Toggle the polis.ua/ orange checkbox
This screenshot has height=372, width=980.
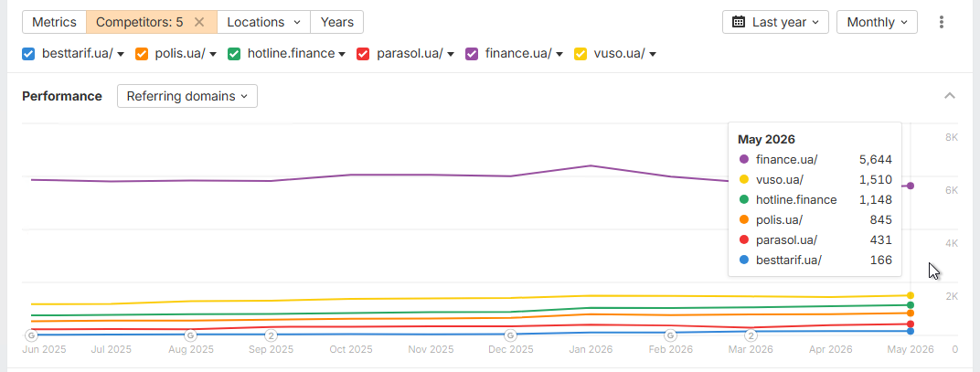(x=142, y=54)
